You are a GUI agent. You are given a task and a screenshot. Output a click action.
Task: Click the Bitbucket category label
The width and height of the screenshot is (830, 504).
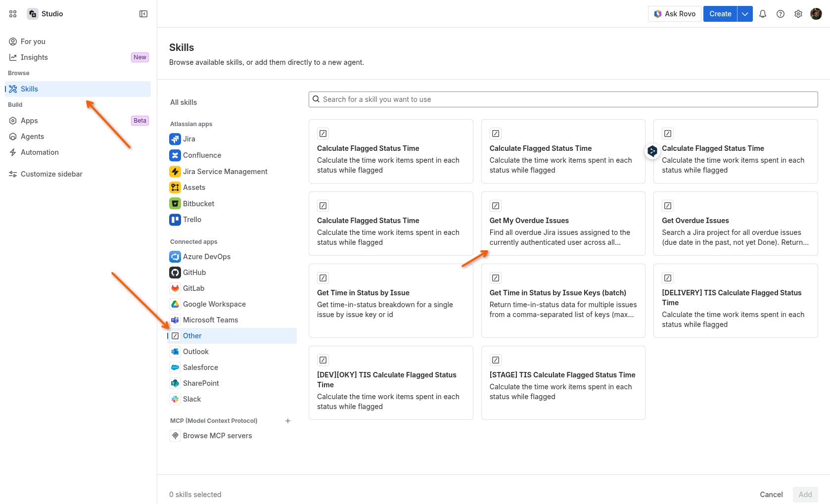click(x=198, y=204)
